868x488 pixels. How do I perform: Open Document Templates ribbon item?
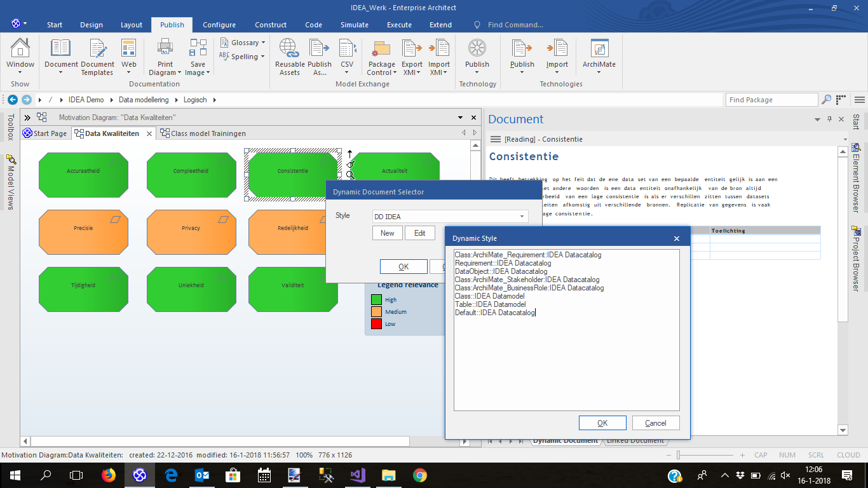[97, 56]
